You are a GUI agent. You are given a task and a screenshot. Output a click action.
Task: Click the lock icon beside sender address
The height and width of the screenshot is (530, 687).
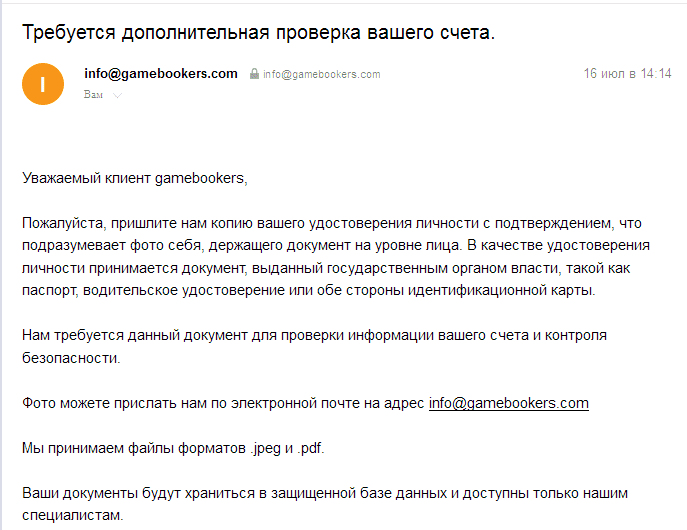click(255, 75)
